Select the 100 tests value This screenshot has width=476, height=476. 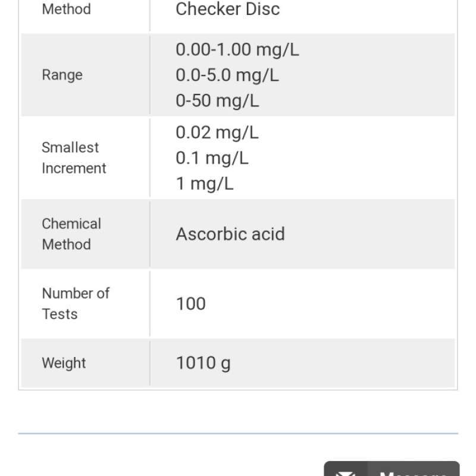[x=190, y=303]
